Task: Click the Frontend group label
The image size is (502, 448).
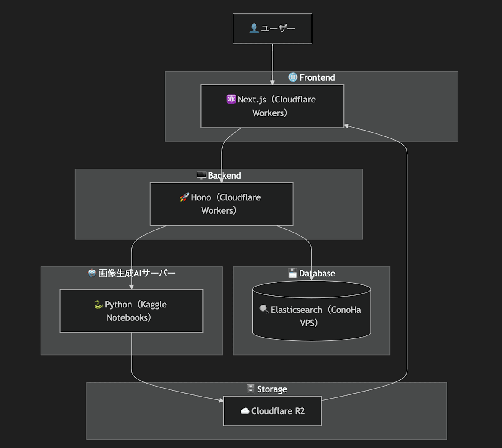Action: (x=317, y=77)
